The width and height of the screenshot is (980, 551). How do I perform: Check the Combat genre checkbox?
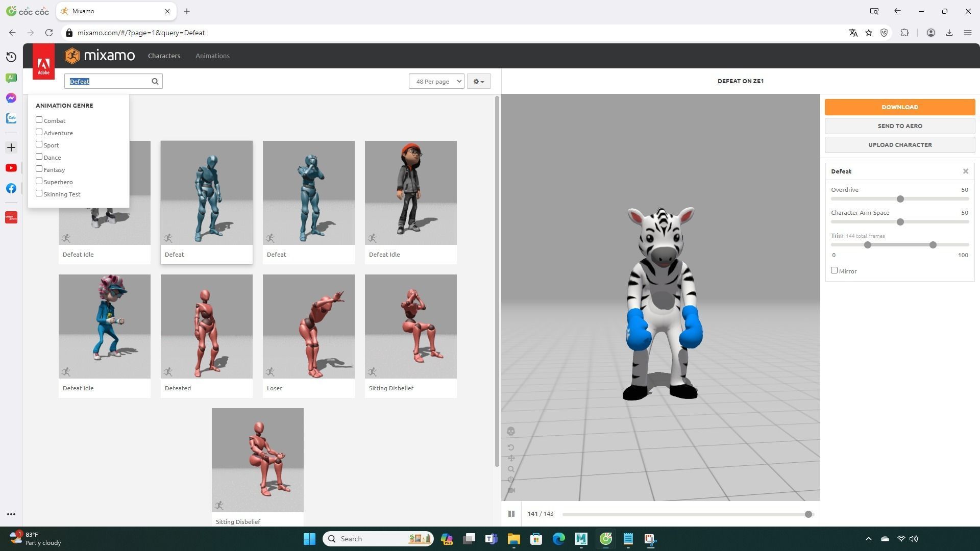tap(39, 120)
